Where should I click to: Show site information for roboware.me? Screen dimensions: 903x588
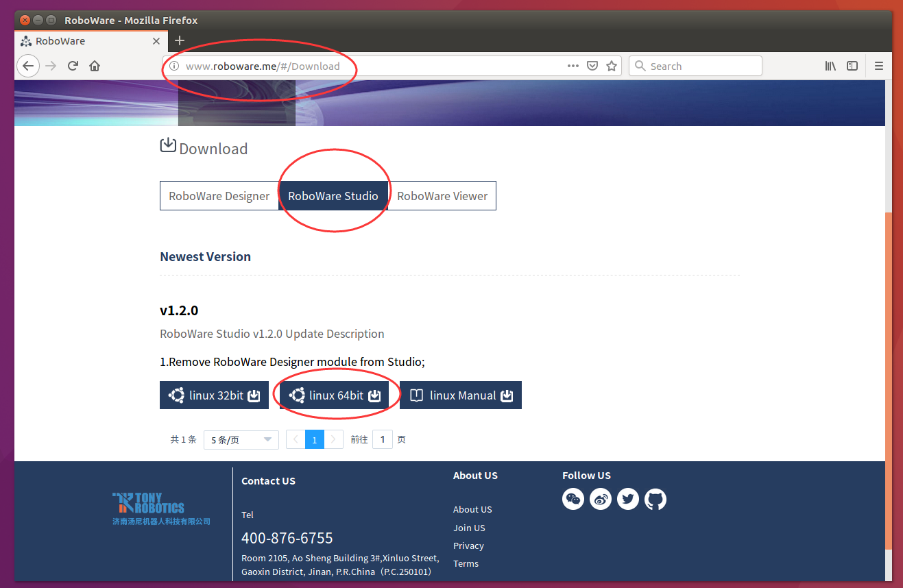(174, 66)
